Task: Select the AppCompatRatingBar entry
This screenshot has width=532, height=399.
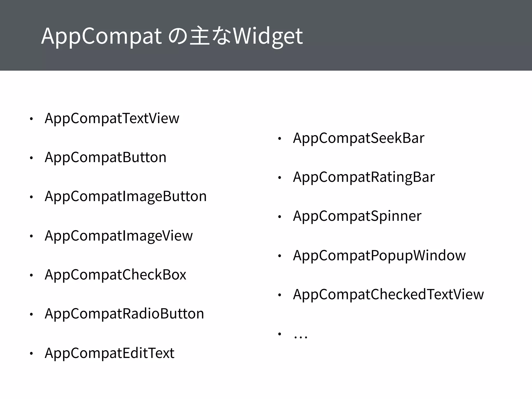Action: [x=364, y=177]
